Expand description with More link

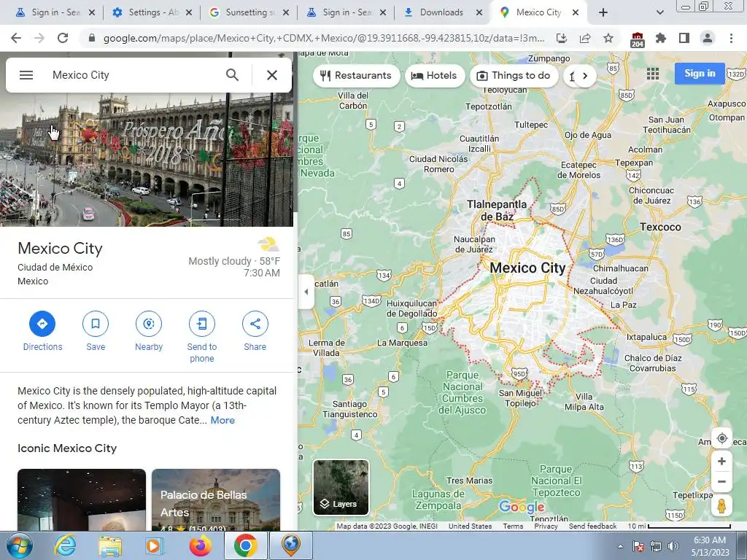[x=222, y=420]
